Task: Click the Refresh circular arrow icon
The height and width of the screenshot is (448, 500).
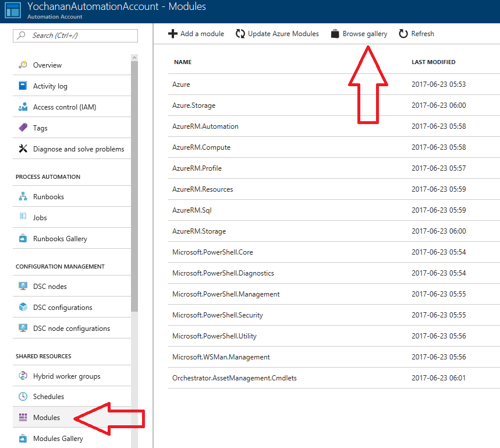Action: (403, 34)
